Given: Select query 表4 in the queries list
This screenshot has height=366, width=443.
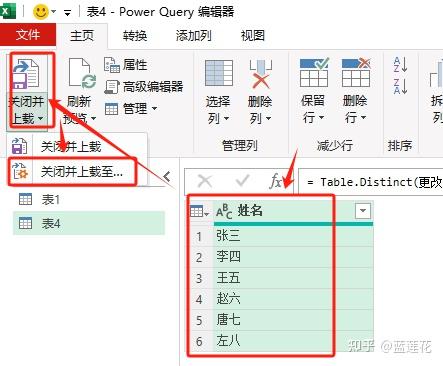Looking at the screenshot, I should (x=89, y=223).
